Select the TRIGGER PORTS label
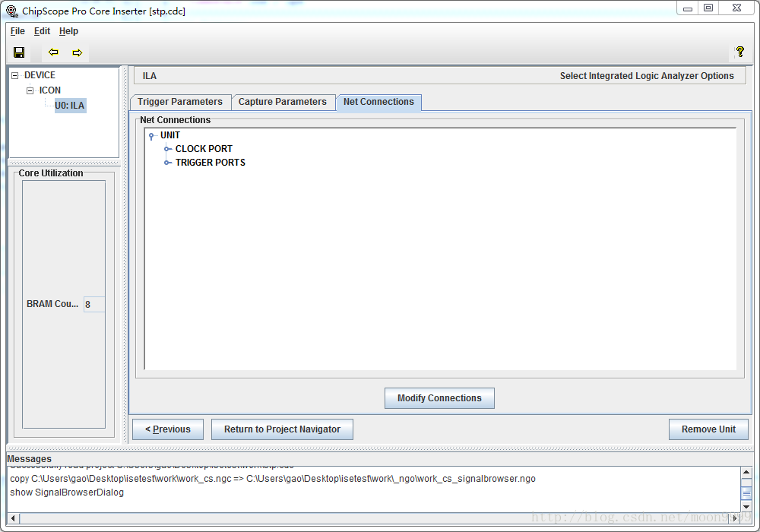Viewport: 760px width, 532px height. (x=211, y=163)
